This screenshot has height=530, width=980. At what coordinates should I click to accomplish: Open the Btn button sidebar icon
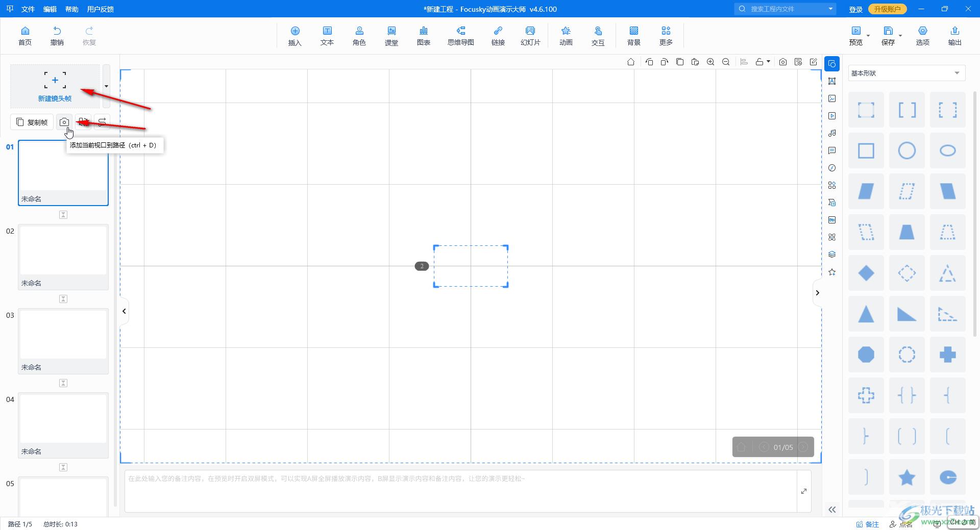click(x=832, y=220)
